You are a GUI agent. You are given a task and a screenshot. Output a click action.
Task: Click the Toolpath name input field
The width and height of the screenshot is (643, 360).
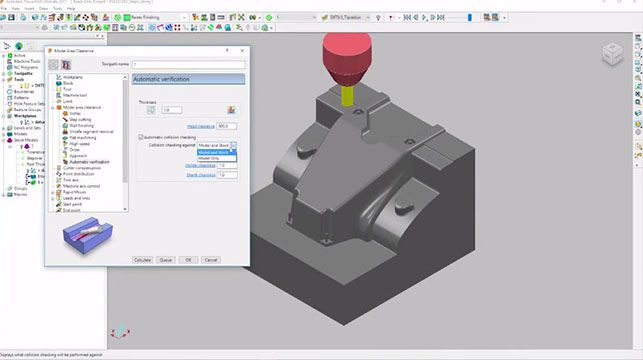[189, 64]
